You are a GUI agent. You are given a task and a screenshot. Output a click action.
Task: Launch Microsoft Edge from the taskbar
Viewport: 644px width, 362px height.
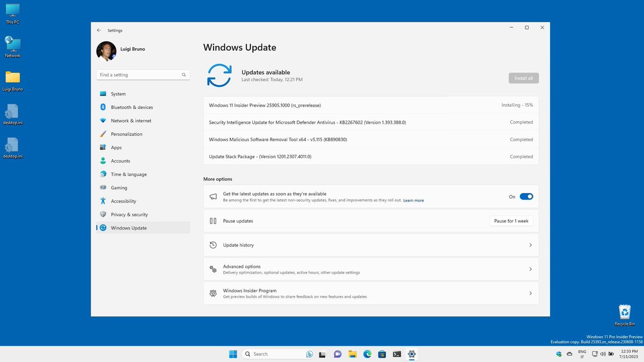pyautogui.click(x=368, y=354)
